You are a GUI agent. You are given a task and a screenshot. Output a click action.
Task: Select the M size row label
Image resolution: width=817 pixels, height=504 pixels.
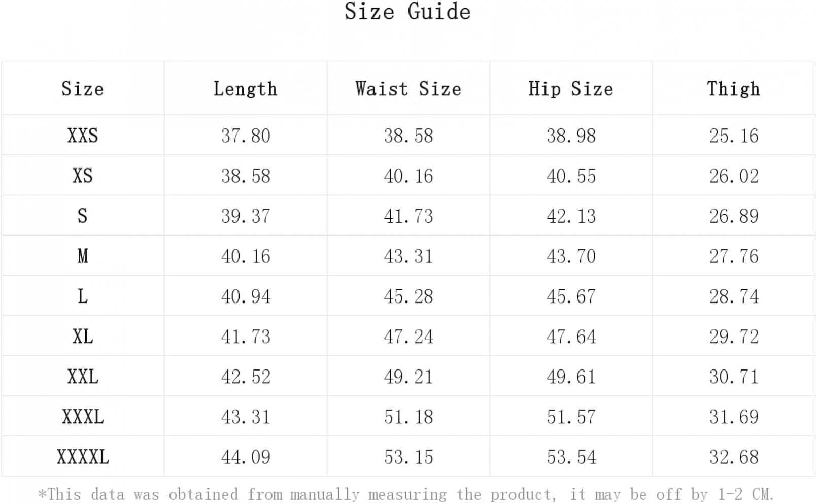[x=83, y=256]
